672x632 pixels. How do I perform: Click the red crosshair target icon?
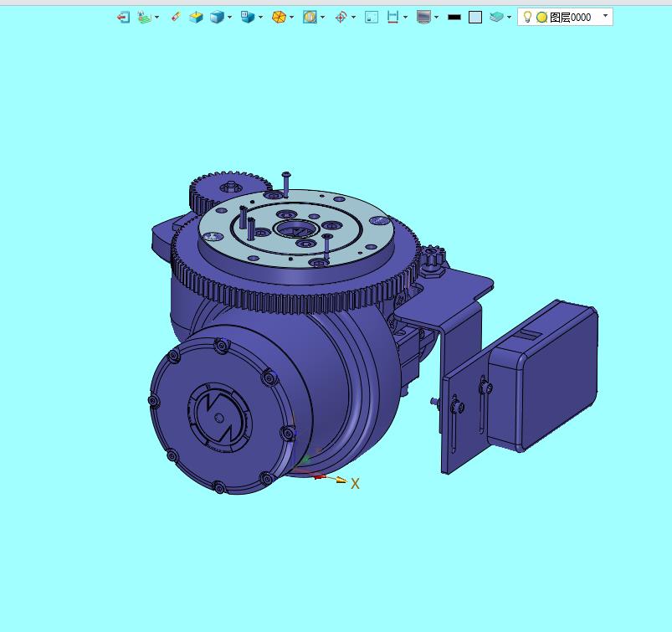click(x=341, y=17)
